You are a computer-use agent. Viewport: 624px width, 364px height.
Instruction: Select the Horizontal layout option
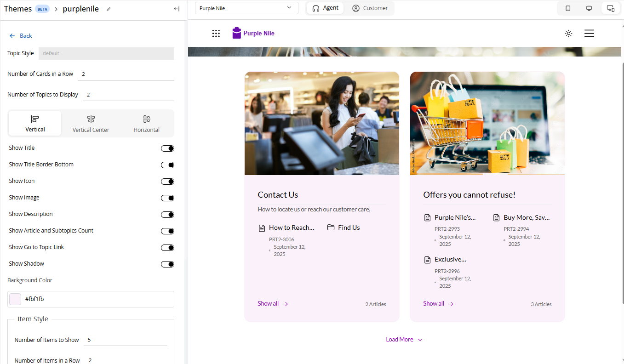point(146,124)
